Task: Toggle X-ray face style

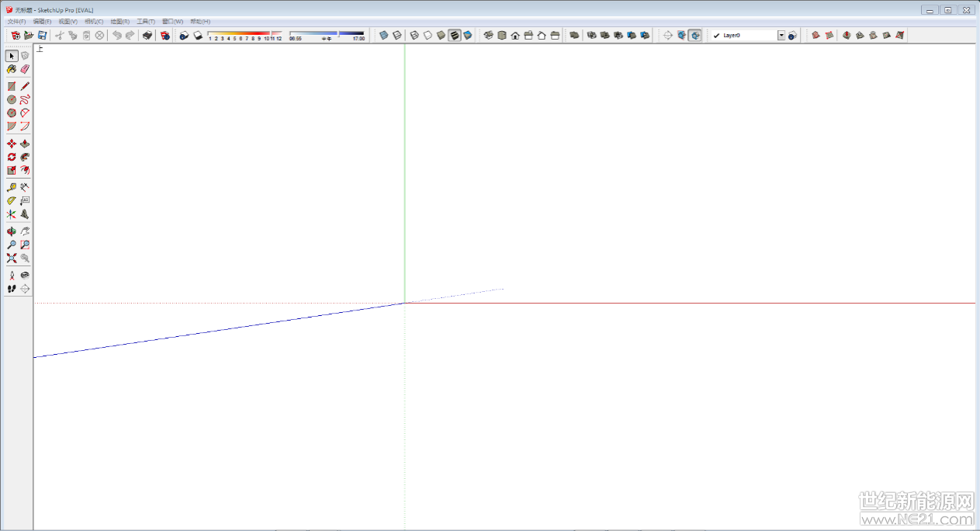Action: click(x=383, y=35)
